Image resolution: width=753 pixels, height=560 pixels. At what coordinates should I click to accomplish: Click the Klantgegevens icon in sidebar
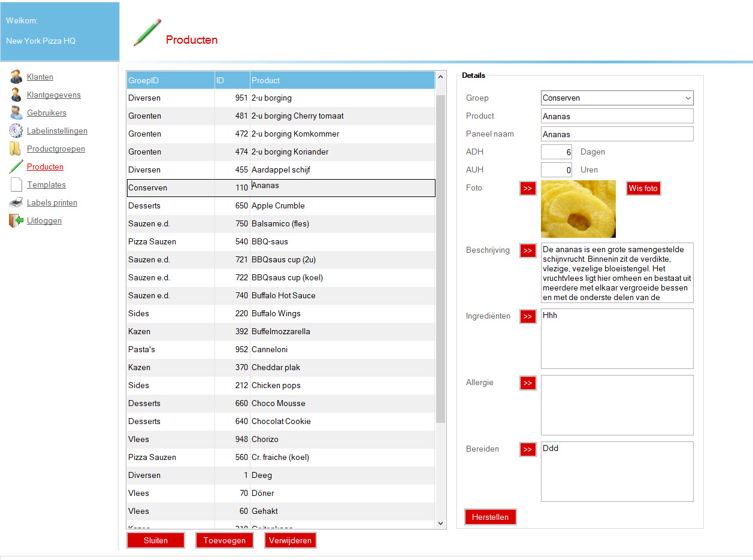[x=16, y=95]
